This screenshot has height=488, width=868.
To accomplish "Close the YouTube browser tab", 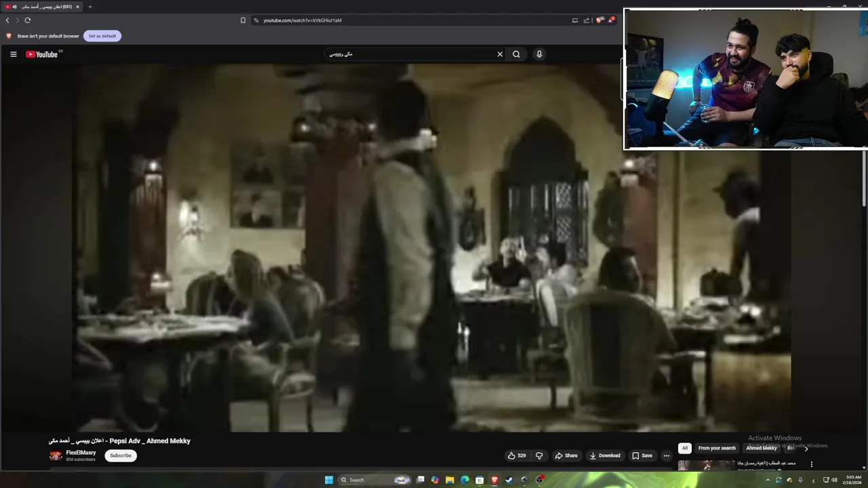I will click(77, 7).
